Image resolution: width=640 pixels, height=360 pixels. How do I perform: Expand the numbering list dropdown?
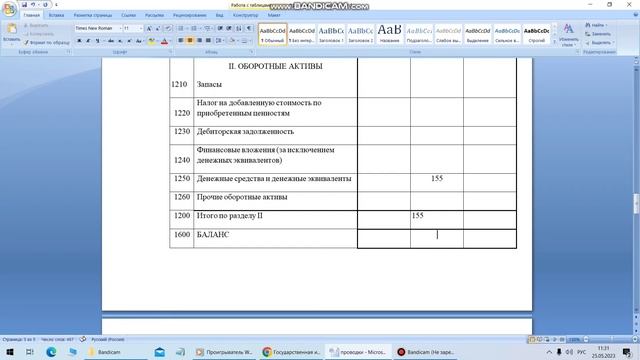click(x=200, y=28)
